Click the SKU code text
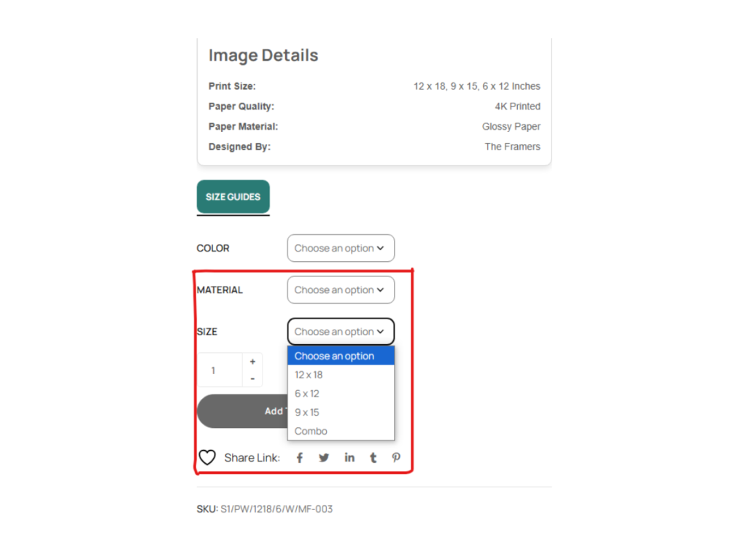This screenshot has width=747, height=560. (x=276, y=509)
